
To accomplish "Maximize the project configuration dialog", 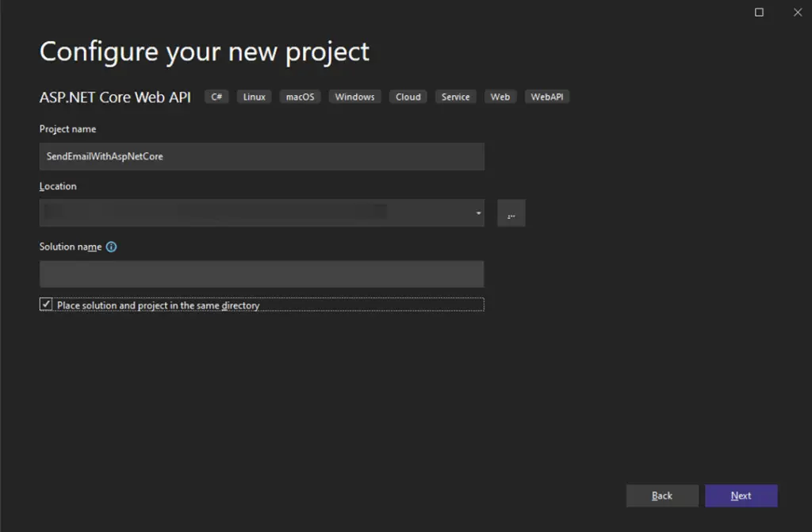I will [759, 12].
